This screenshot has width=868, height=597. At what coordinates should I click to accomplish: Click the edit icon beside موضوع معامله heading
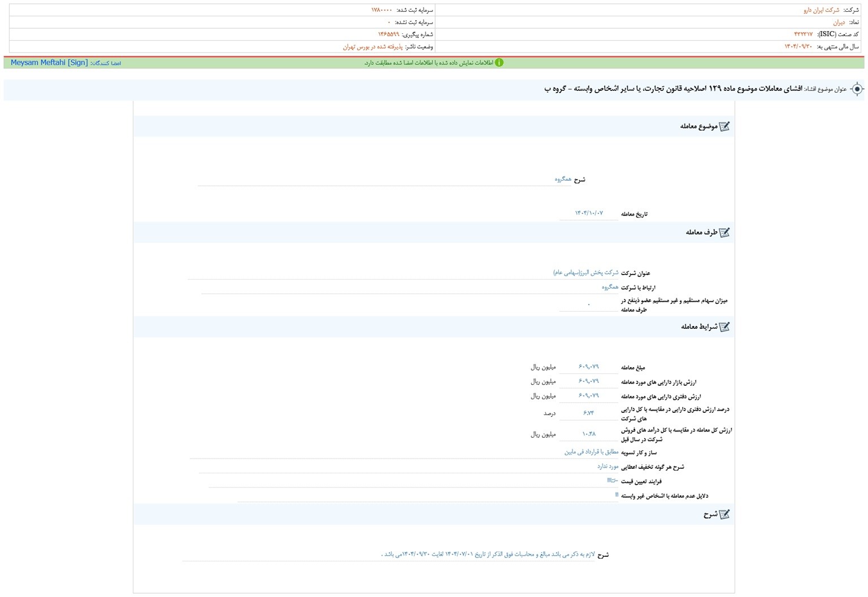click(724, 127)
